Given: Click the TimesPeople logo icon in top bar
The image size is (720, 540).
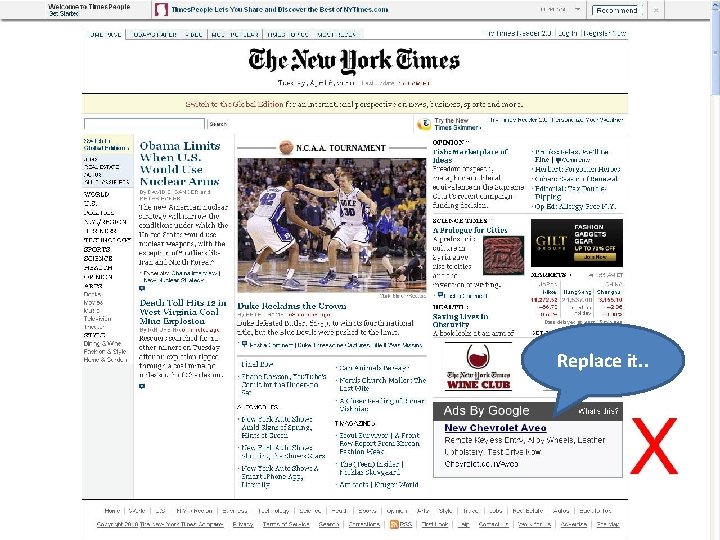Looking at the screenshot, I should (161, 10).
